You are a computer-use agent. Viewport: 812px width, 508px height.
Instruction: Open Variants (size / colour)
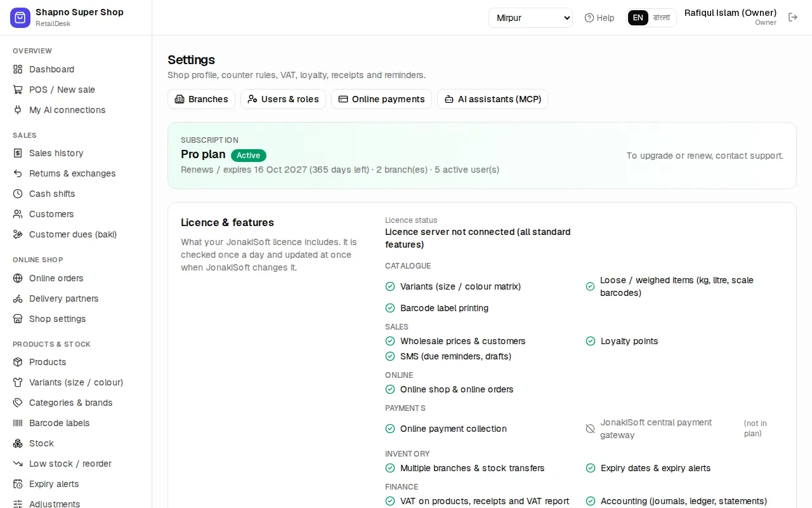point(76,382)
